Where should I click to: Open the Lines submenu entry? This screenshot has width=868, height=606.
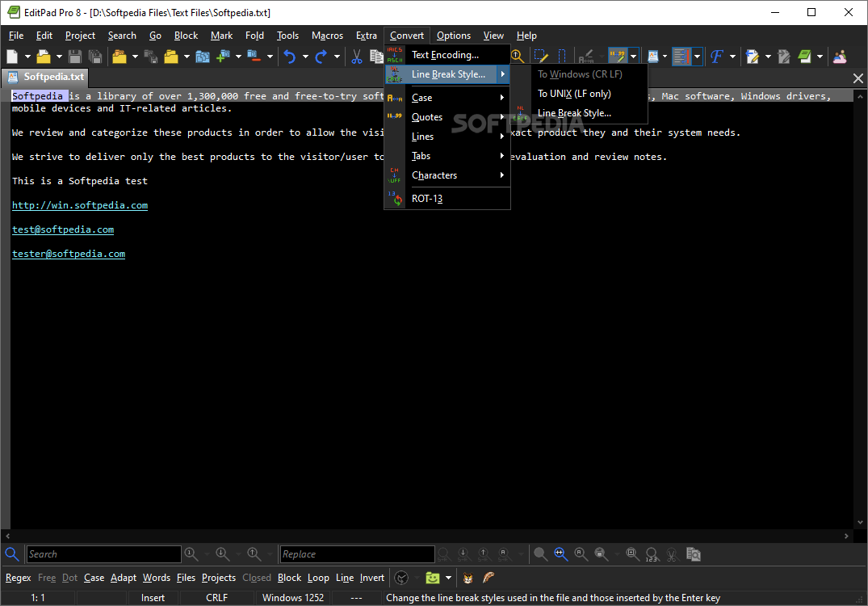point(447,137)
